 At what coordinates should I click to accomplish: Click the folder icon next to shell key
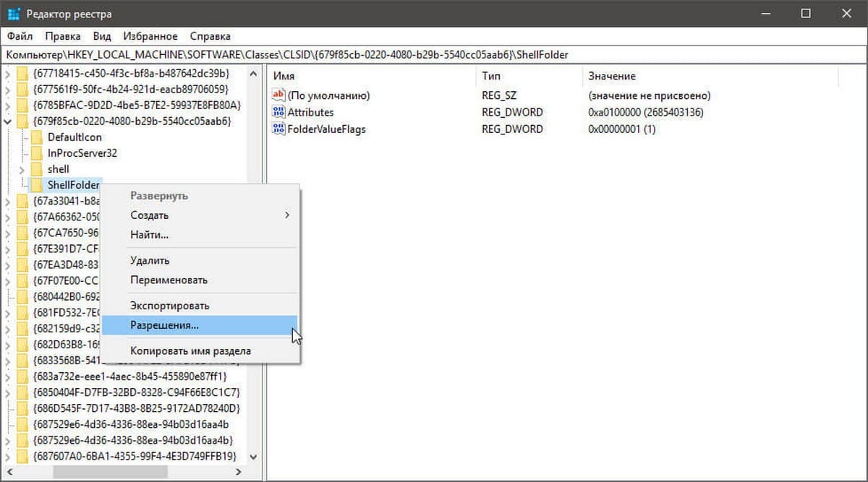click(36, 169)
